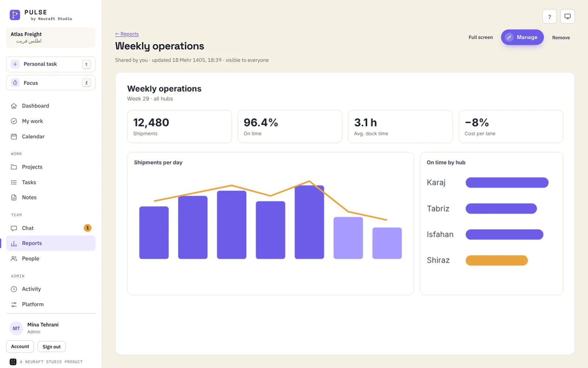This screenshot has height=368, width=588.
Task: Click the pencil icon in Manage button
Action: click(509, 38)
